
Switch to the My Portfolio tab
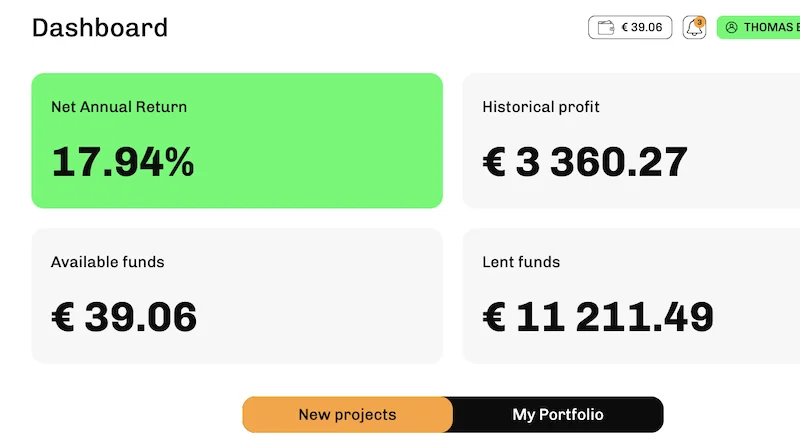pyautogui.click(x=558, y=414)
